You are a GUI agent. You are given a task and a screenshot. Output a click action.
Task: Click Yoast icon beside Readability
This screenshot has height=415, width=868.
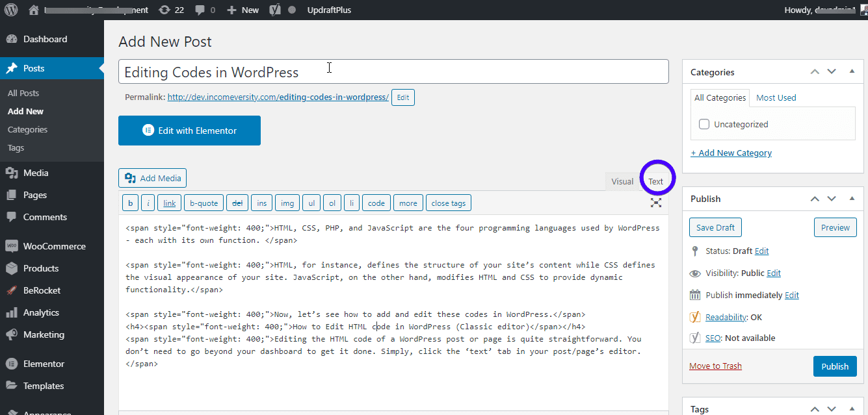pyautogui.click(x=695, y=317)
